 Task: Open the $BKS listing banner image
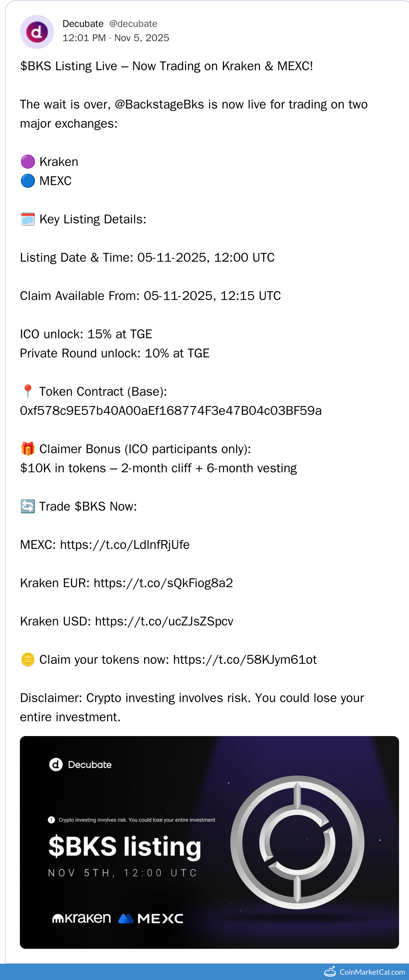209,841
